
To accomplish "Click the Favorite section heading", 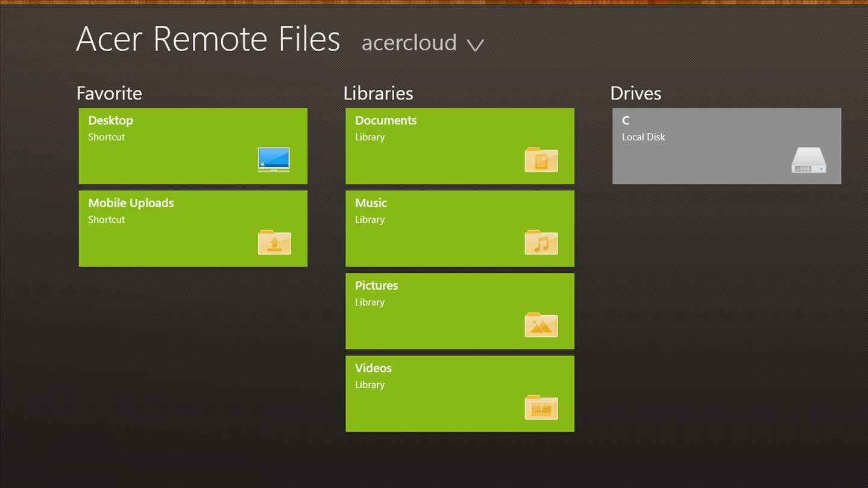I will [x=109, y=93].
